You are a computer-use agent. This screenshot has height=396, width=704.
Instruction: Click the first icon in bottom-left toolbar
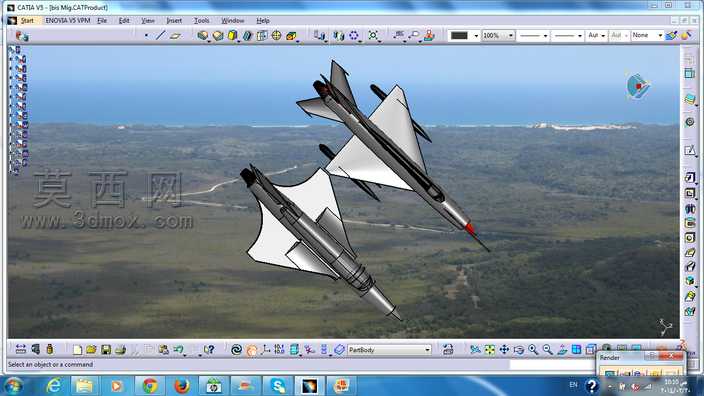pos(21,350)
